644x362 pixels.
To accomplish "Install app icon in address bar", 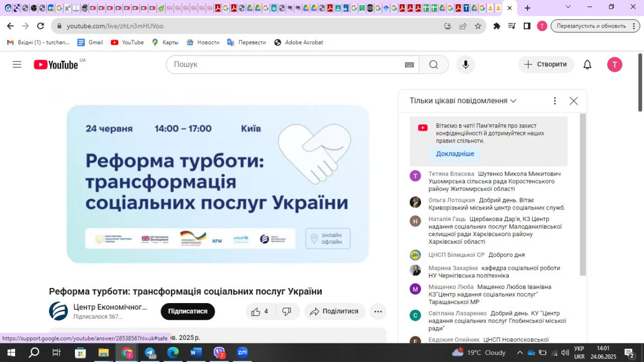I will coord(448,26).
